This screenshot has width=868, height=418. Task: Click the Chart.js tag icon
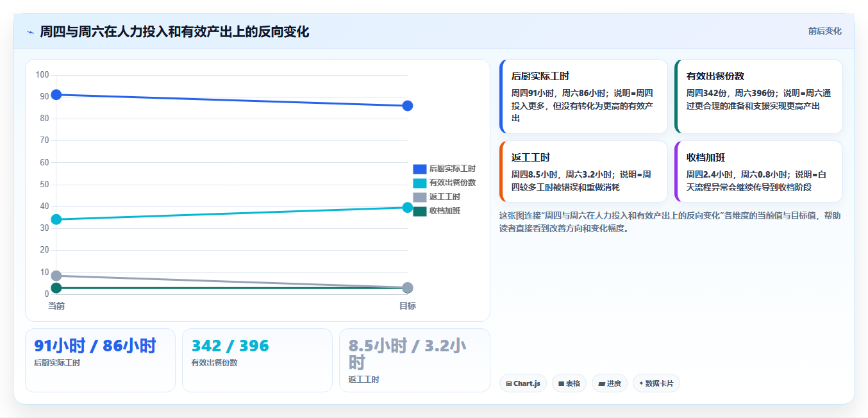509,383
